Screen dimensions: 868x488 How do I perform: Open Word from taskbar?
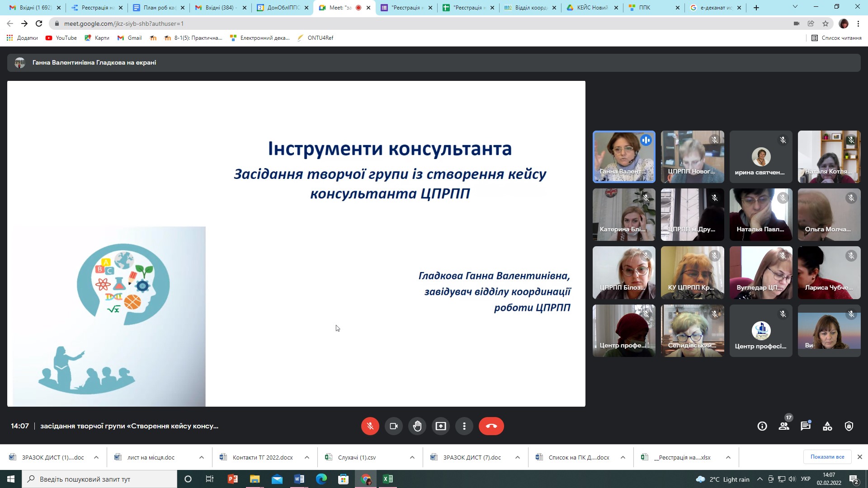299,479
